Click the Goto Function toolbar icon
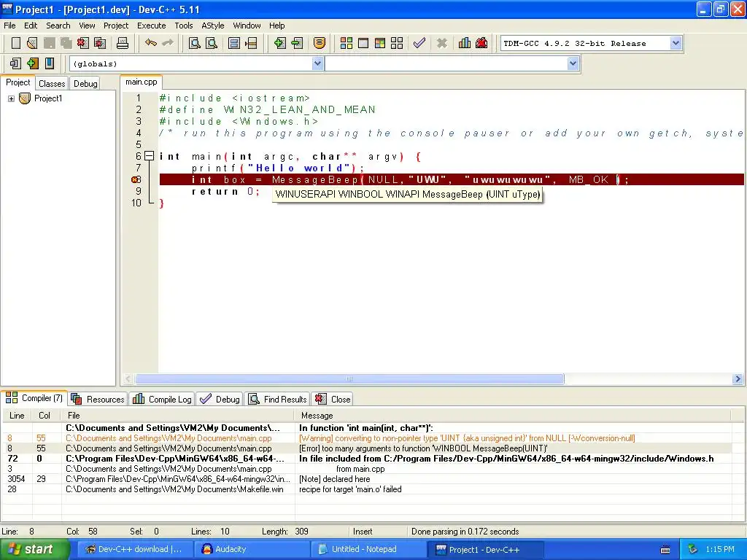This screenshot has width=747, height=560. coord(234,43)
